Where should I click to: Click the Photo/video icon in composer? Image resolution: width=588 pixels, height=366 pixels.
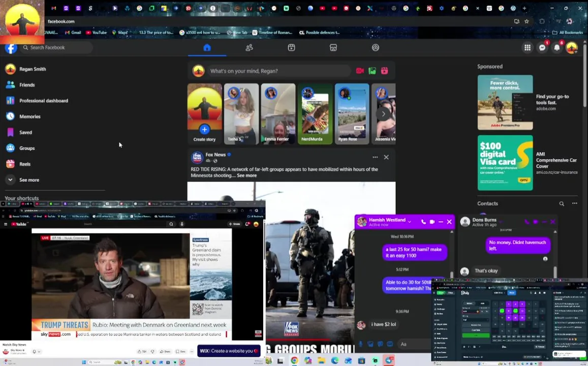pos(372,71)
